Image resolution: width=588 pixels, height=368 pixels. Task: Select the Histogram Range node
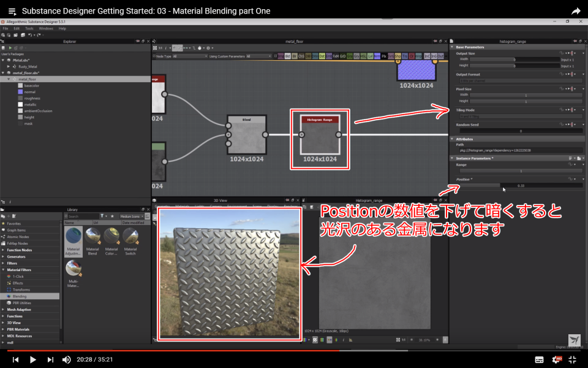[x=320, y=135]
